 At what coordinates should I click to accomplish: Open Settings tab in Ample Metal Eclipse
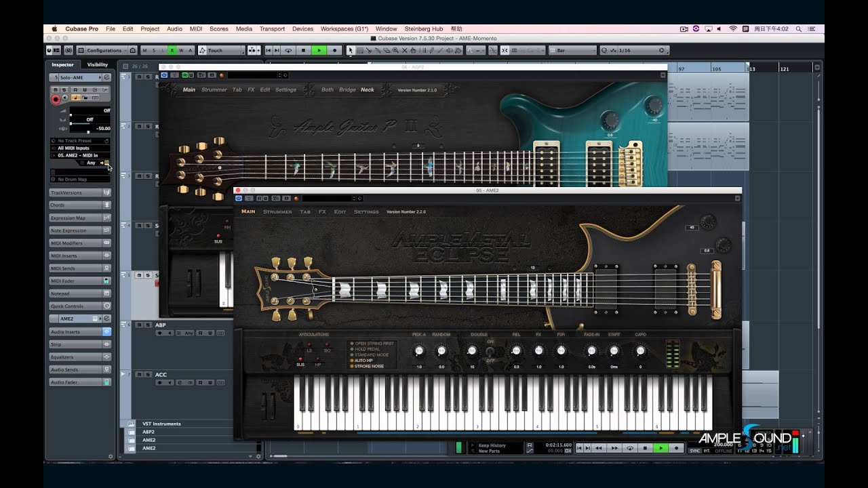point(366,211)
